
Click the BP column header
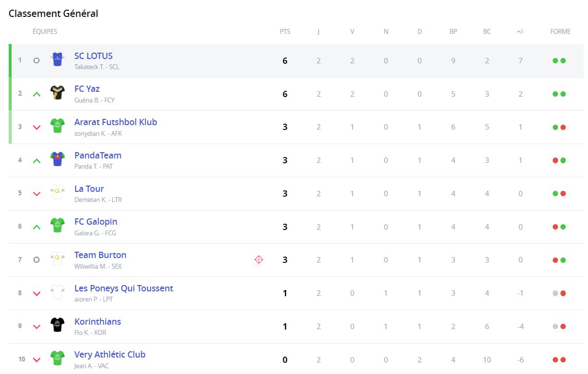(x=453, y=31)
